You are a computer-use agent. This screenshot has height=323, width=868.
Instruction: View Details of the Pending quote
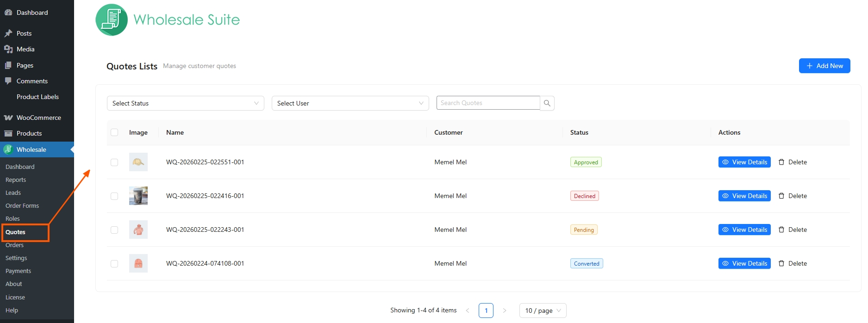(x=744, y=230)
